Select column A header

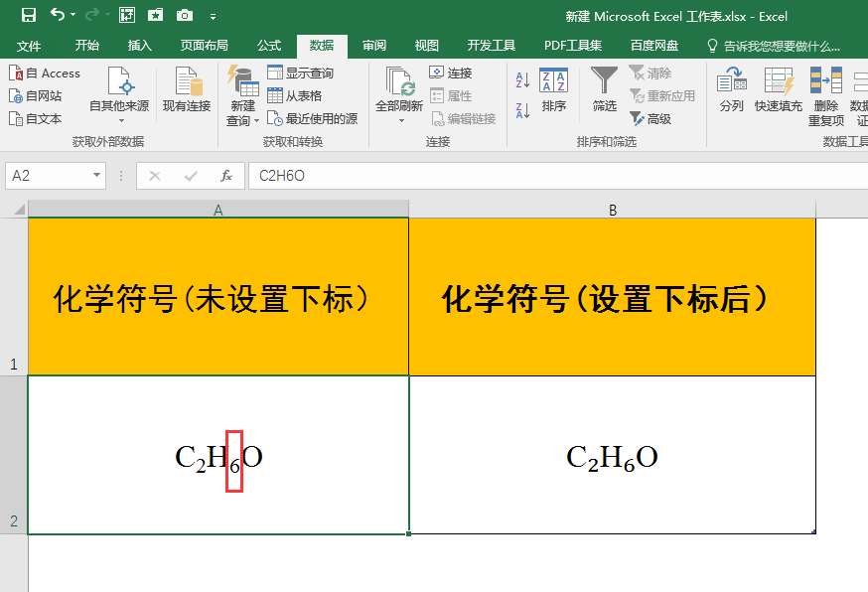(218, 210)
